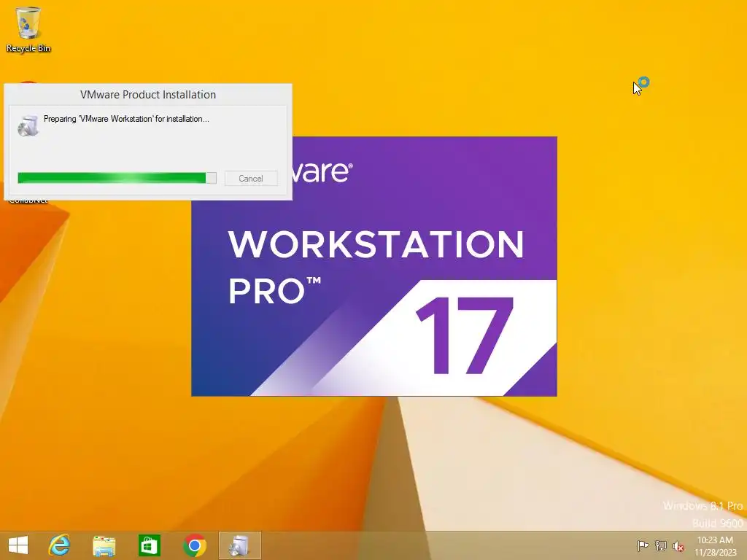Open the Windows Store taskbar icon
This screenshot has width=747, height=560.
pyautogui.click(x=149, y=545)
